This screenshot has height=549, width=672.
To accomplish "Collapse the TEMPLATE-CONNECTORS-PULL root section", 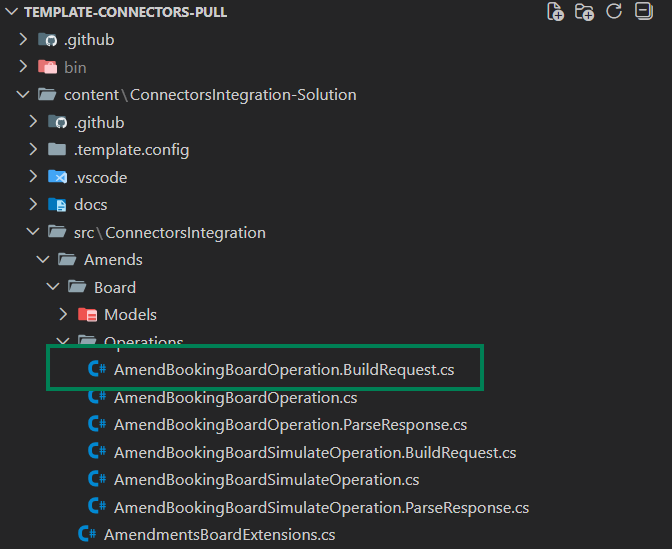I will (11, 12).
